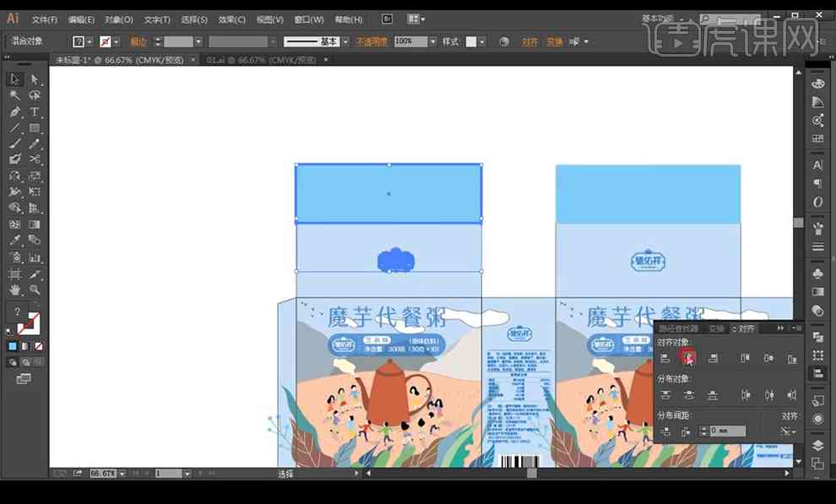Select the Type tool
This screenshot has height=504, width=836.
click(x=35, y=112)
